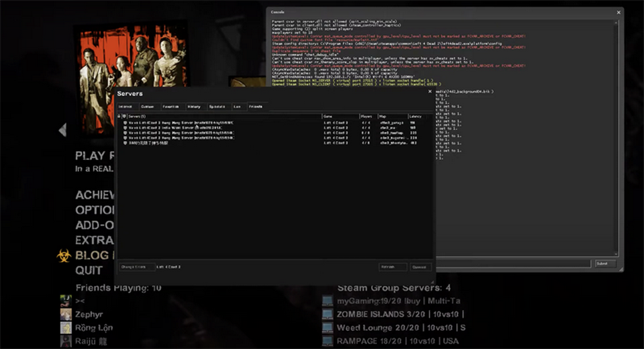Open ADD-ONS from the main menu
This screenshot has height=349, width=644.
pyautogui.click(x=95, y=226)
